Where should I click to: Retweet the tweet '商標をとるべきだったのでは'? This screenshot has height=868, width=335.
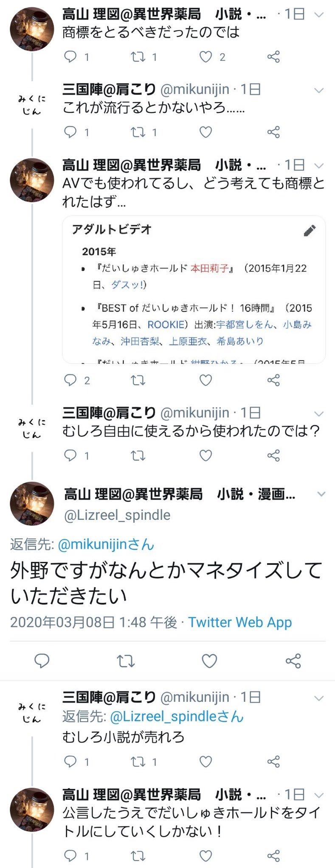pos(138,57)
